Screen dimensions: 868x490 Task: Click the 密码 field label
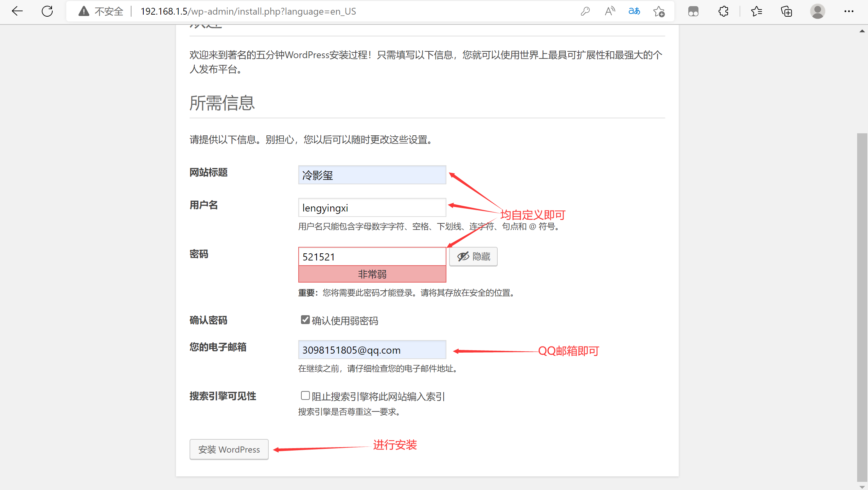click(x=199, y=254)
